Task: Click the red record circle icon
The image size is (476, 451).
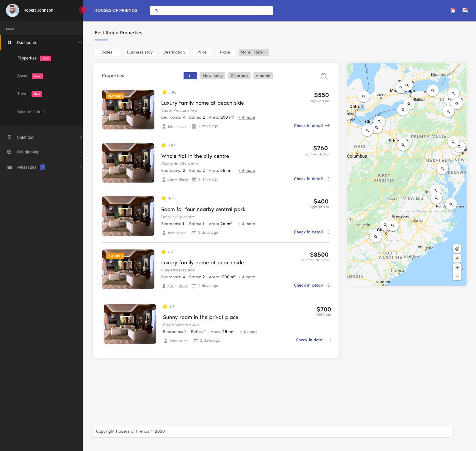Action: pos(83,10)
